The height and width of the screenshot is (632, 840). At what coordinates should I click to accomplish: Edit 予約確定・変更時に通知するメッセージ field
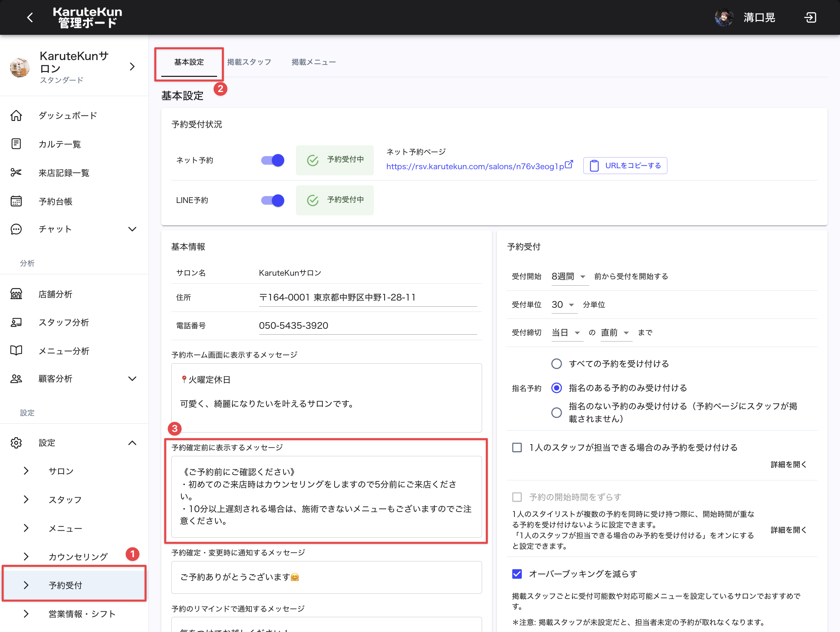(x=326, y=577)
